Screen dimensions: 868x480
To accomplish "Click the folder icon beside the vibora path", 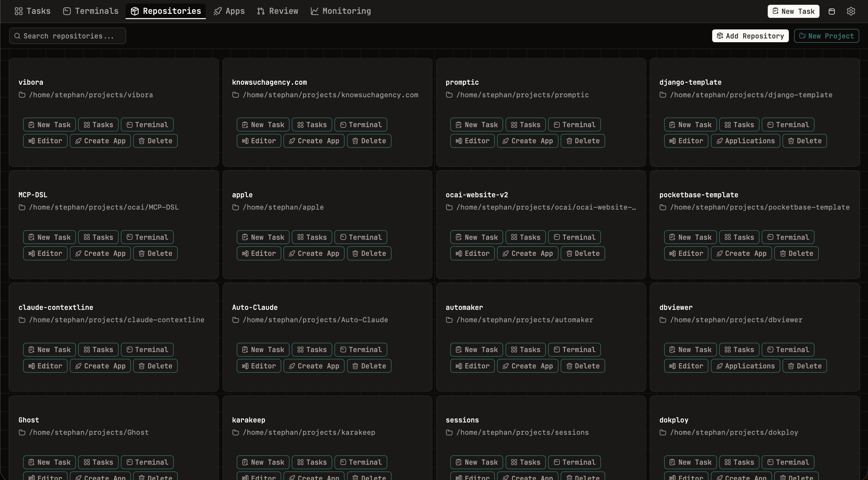I will tap(22, 95).
